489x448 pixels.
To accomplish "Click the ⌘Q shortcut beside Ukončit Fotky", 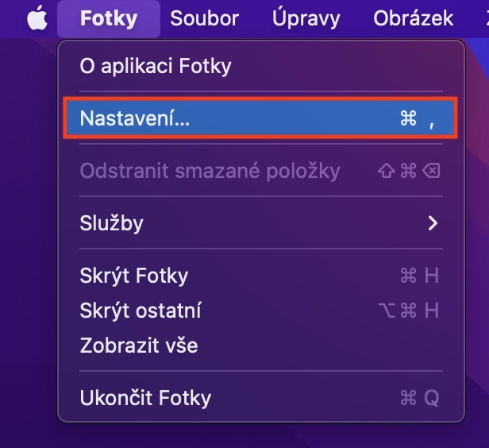I will coord(419,398).
